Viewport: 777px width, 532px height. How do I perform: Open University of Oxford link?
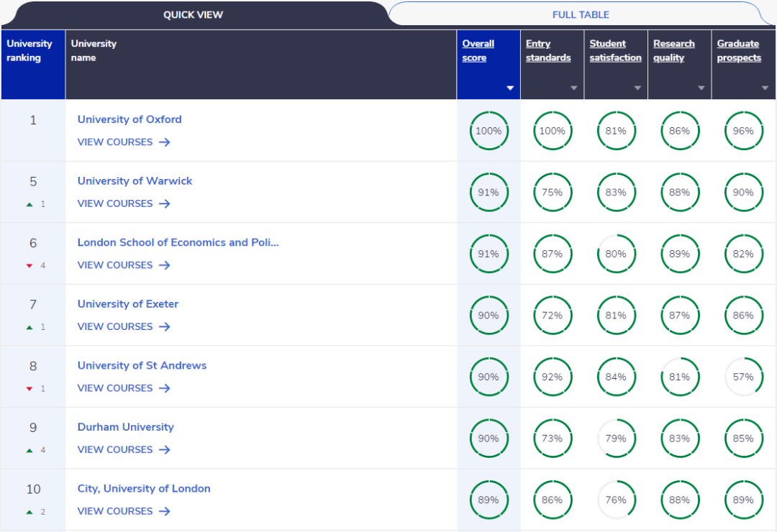coord(129,119)
